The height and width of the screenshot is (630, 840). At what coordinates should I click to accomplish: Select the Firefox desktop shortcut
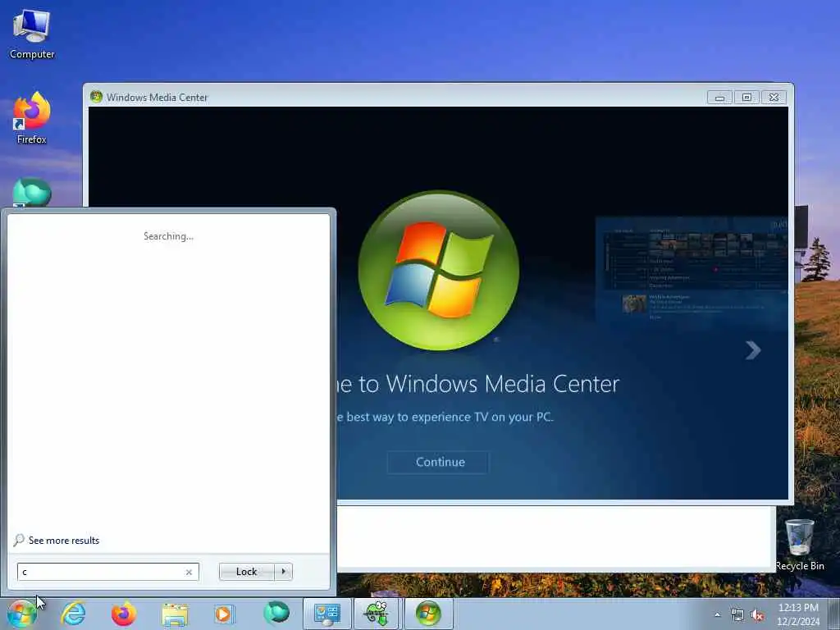point(32,118)
